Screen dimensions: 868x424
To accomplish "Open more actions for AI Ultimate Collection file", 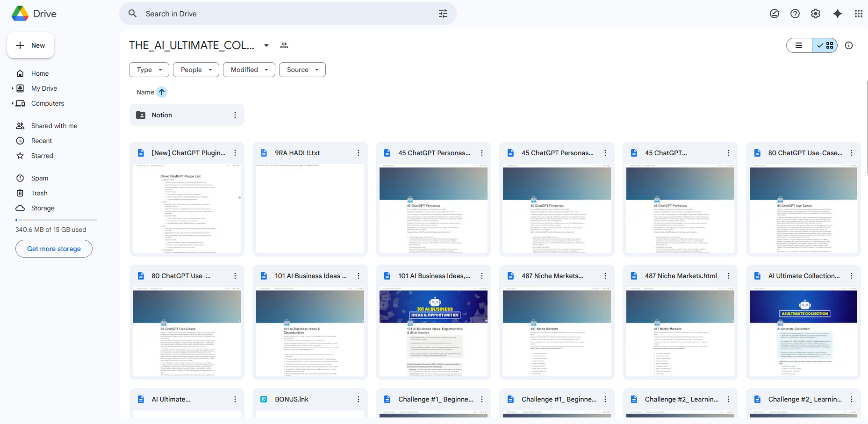I will (x=852, y=276).
